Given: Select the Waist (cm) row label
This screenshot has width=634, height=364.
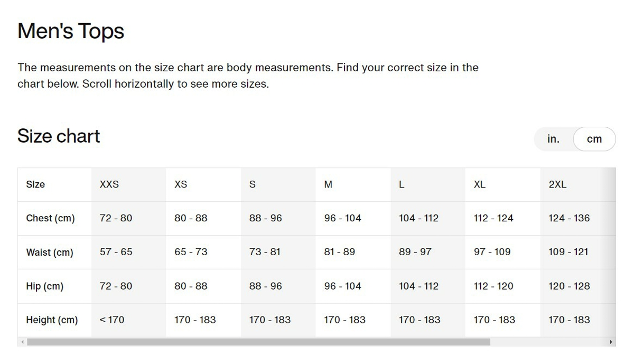Looking at the screenshot, I should 50,252.
